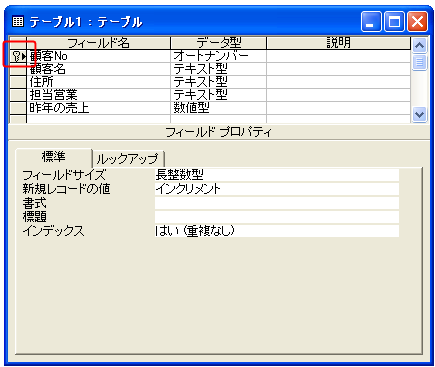
Task: Click the table icon in the title bar
Action: pyautogui.click(x=18, y=22)
